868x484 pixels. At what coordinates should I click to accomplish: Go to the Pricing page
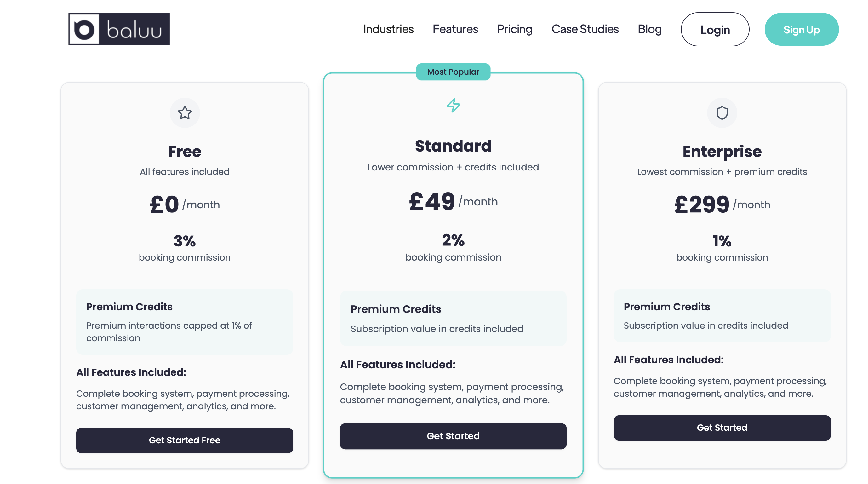click(x=515, y=29)
